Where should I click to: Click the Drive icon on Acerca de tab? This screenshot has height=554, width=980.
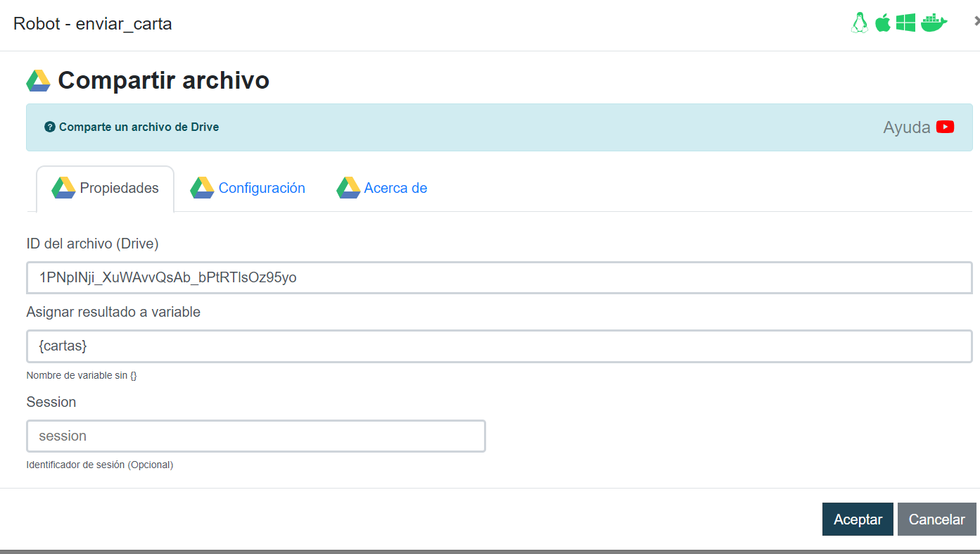tap(348, 188)
